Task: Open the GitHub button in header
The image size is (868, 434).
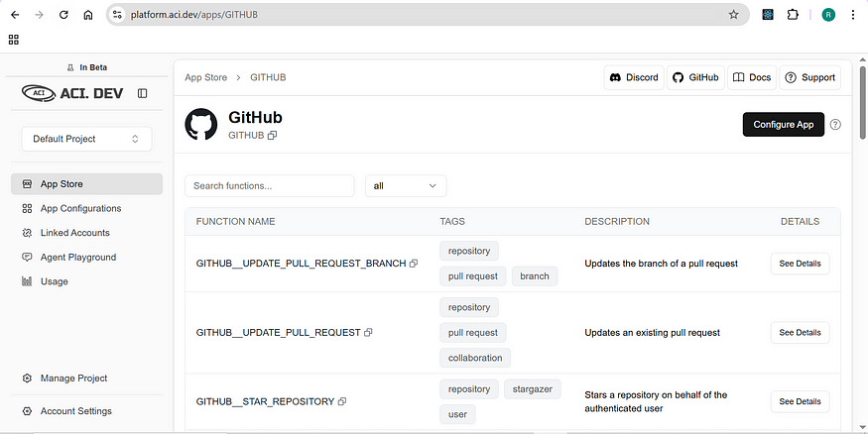Action: coord(695,77)
